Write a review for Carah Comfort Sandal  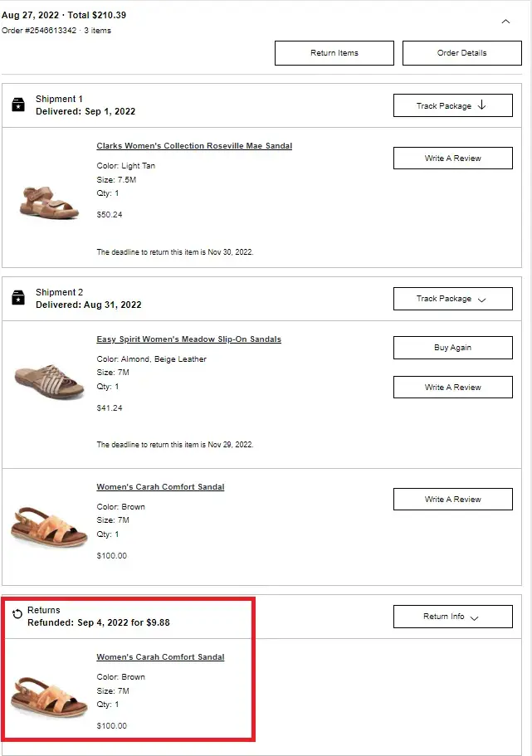pos(452,500)
